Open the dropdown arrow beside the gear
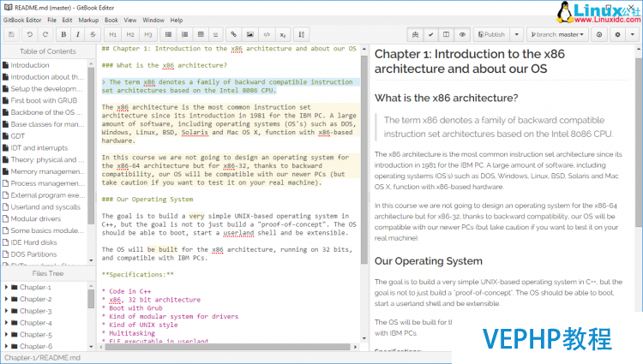The image size is (643, 364). point(633,35)
